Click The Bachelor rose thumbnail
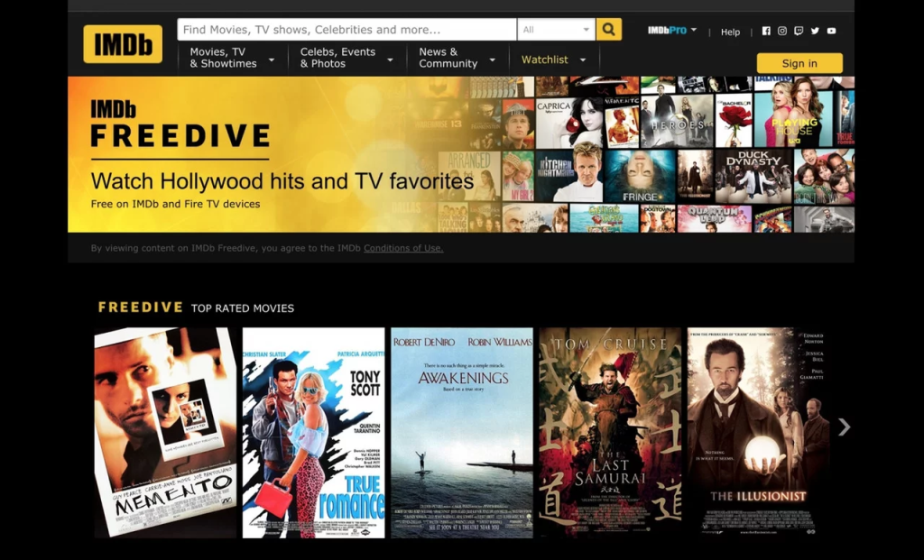 click(734, 120)
